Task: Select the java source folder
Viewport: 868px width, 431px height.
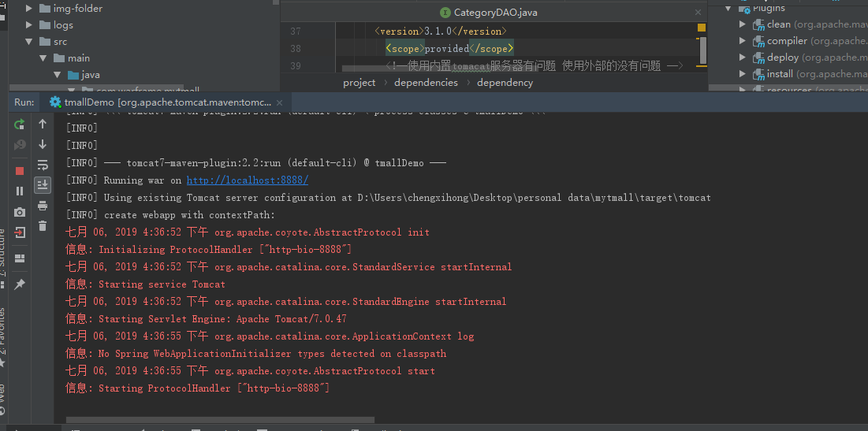Action: 90,75
